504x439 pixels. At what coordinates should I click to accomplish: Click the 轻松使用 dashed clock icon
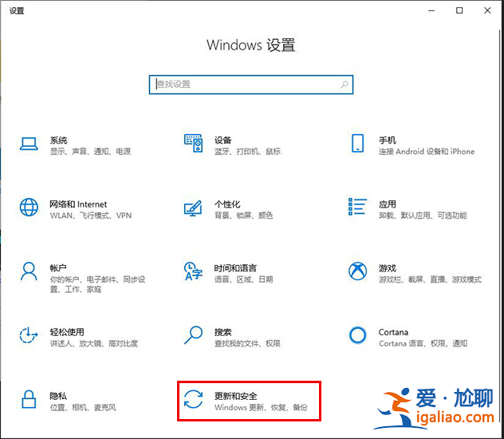[x=28, y=335]
